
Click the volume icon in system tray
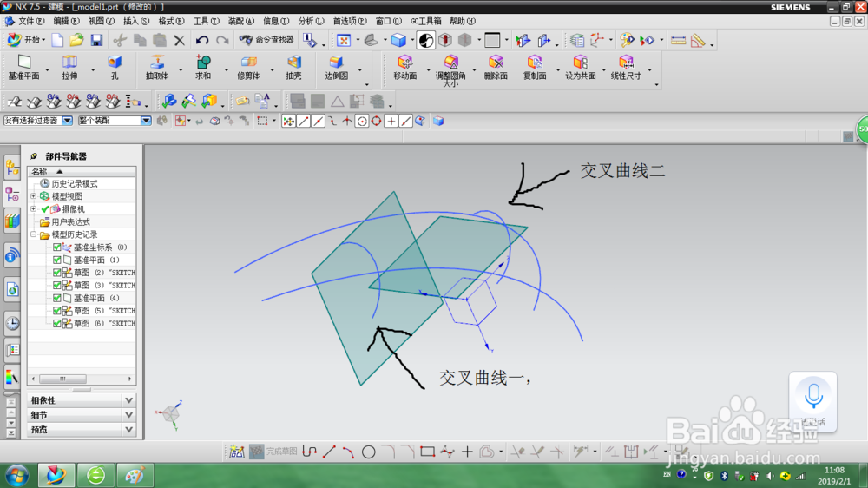pyautogui.click(x=770, y=476)
